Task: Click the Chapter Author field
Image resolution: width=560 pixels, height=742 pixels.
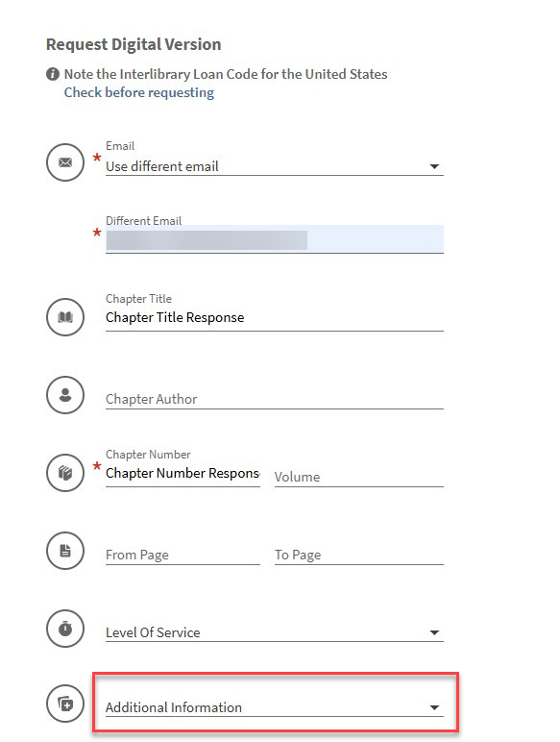Action: (275, 399)
